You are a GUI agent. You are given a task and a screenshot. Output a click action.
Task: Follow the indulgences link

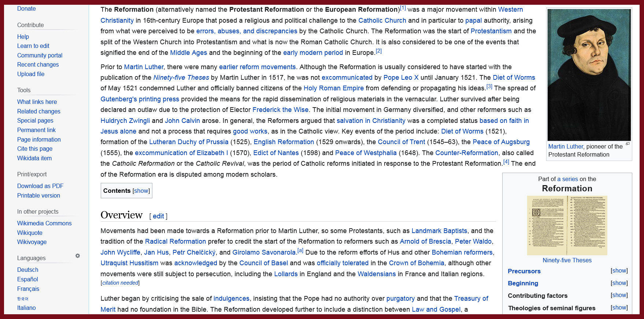pyautogui.click(x=232, y=299)
